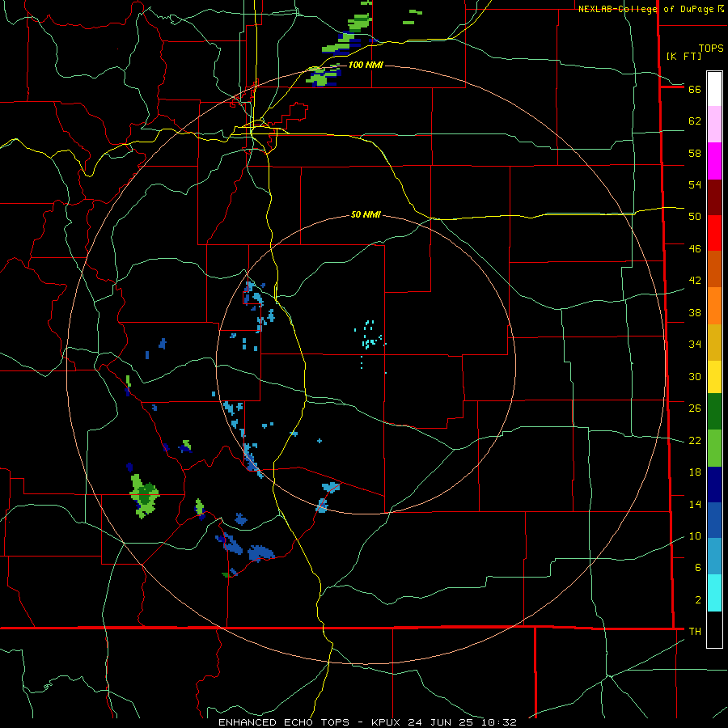Click the bright red legend swatch
Image resolution: width=728 pixels, height=728 pixels.
tap(714, 233)
